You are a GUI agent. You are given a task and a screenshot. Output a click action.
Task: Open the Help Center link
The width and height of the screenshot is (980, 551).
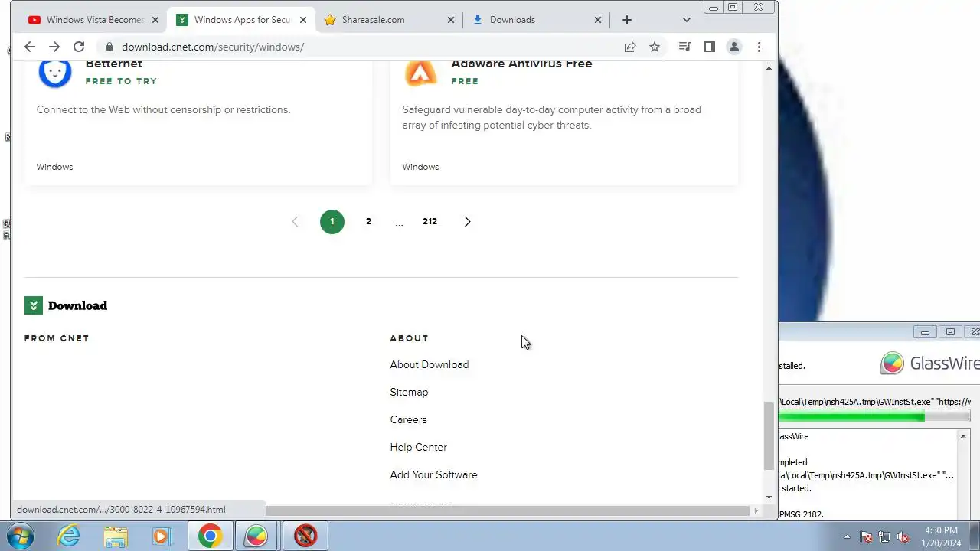[418, 447]
